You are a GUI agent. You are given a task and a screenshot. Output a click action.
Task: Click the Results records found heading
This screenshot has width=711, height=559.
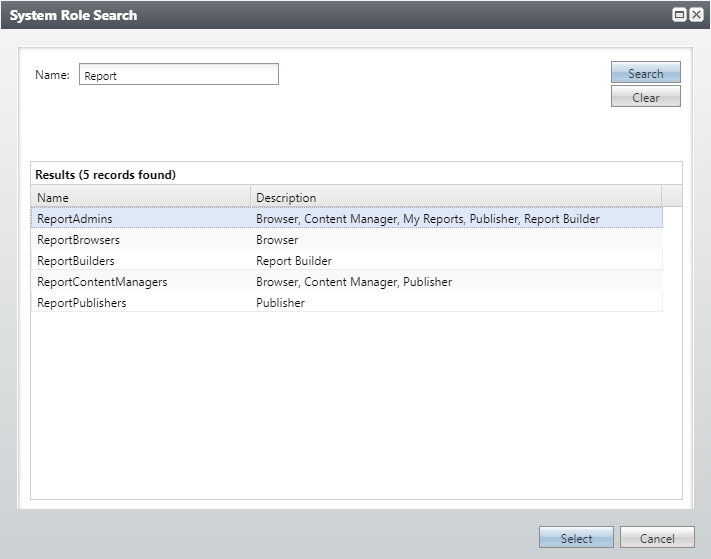click(105, 175)
